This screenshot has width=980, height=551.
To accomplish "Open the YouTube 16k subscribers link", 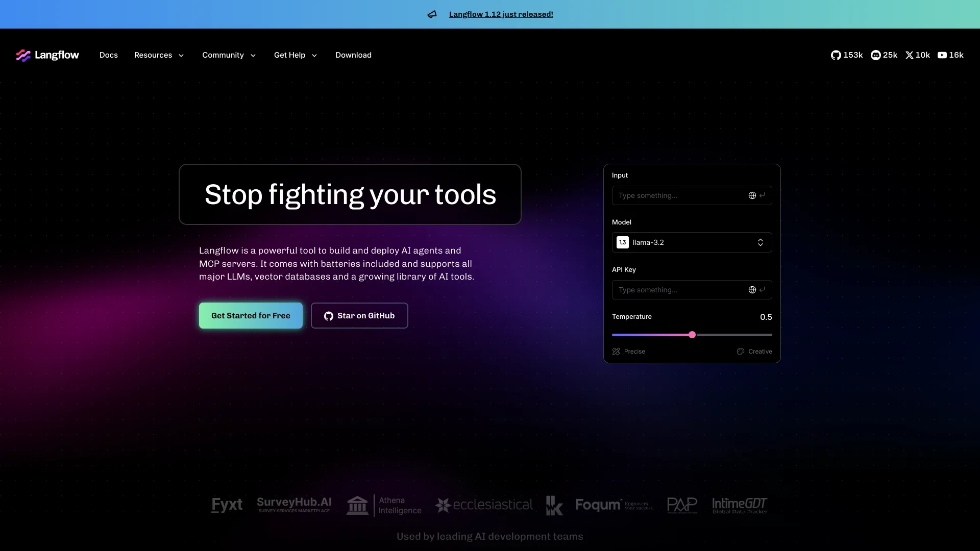I will tap(950, 55).
